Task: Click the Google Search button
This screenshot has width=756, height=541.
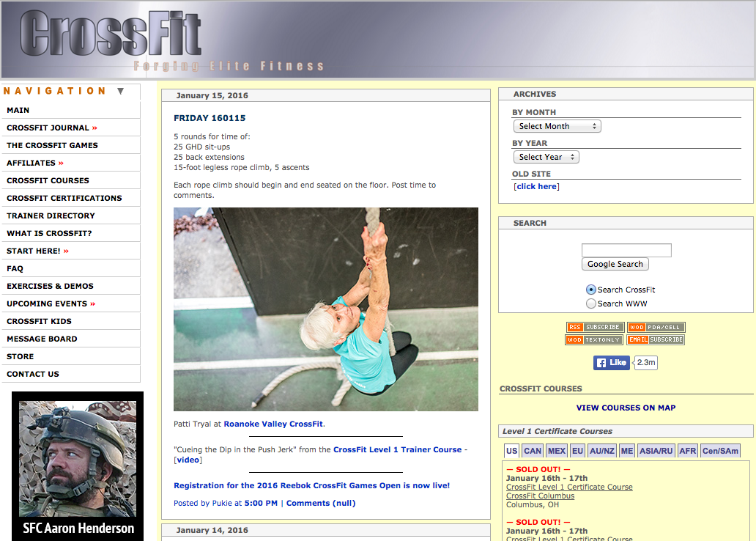Action: pos(615,264)
